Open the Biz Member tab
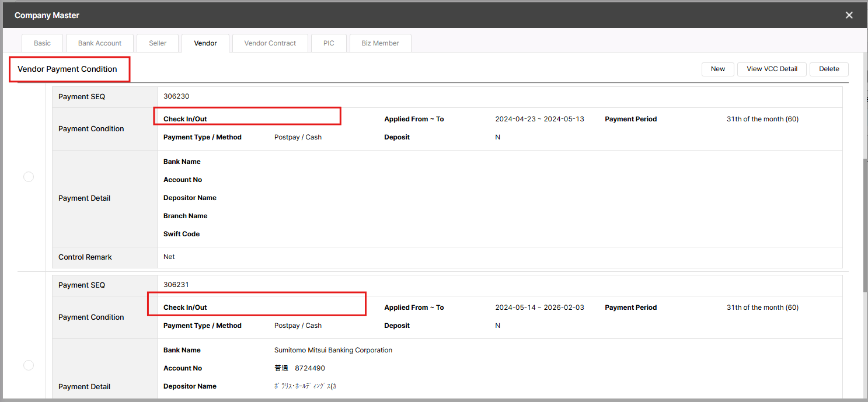868x402 pixels. (x=380, y=43)
